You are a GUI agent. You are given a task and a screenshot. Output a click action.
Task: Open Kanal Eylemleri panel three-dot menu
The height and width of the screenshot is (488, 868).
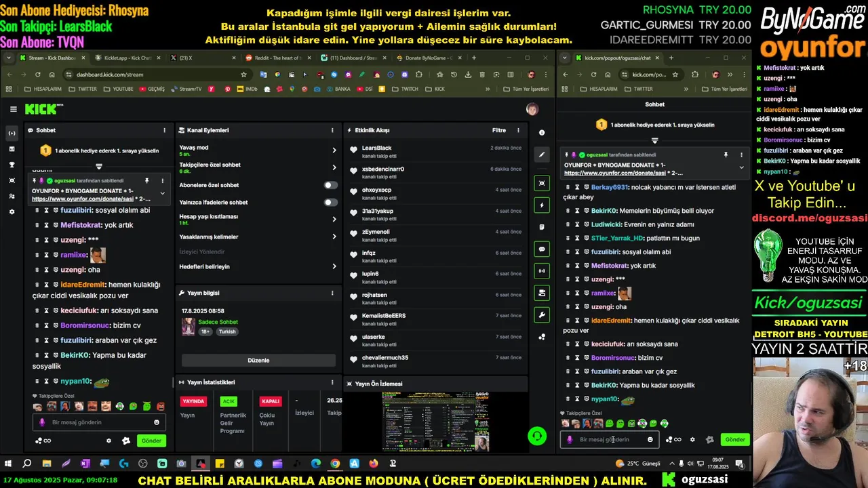click(x=332, y=130)
